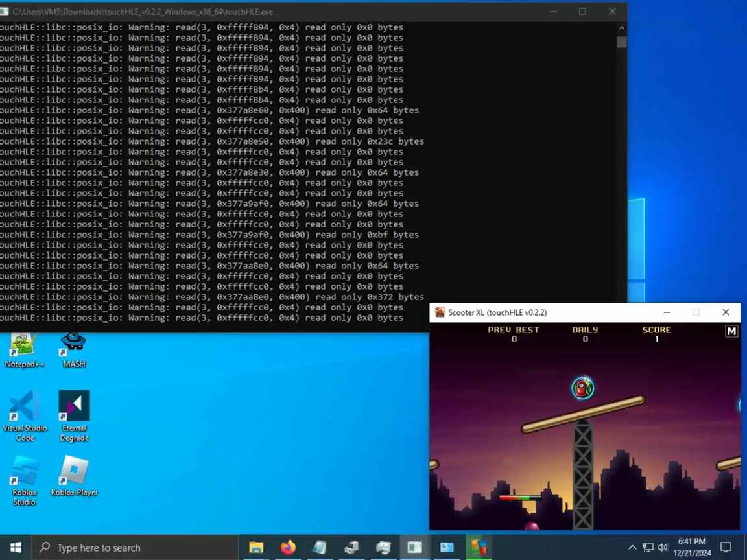747x560 pixels.
Task: Close the Scooter XL game window
Action: pyautogui.click(x=726, y=312)
